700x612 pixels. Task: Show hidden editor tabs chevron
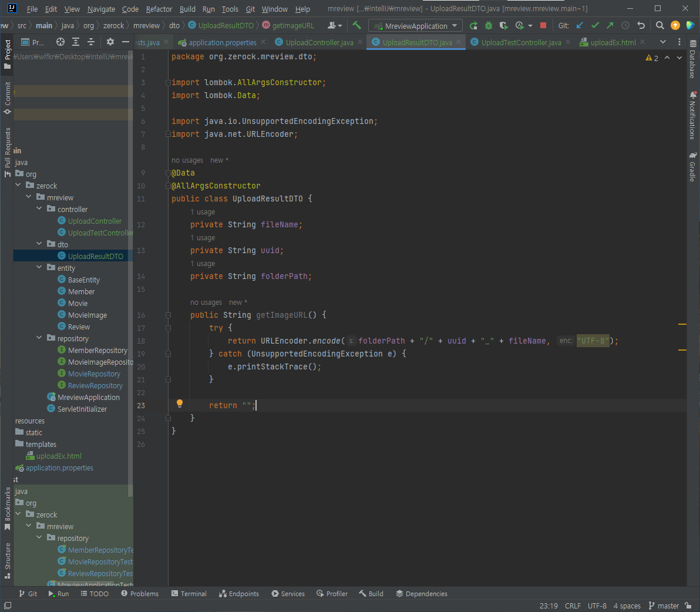click(663, 42)
